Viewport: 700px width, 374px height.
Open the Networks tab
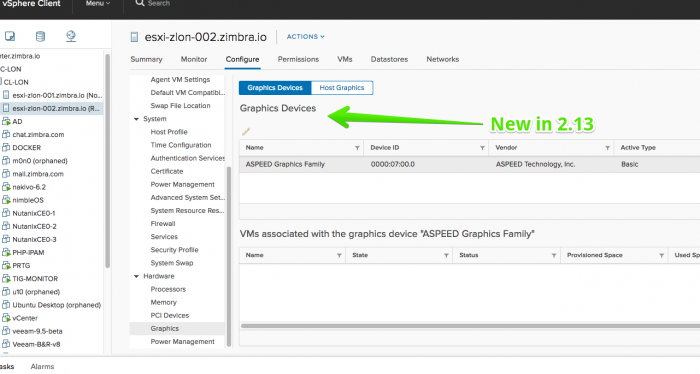click(x=442, y=59)
